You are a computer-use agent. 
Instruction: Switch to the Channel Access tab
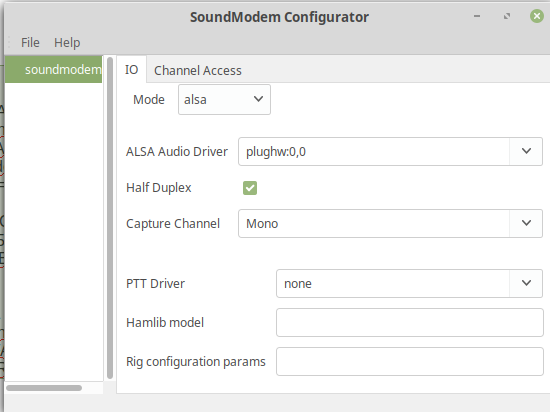pyautogui.click(x=197, y=70)
